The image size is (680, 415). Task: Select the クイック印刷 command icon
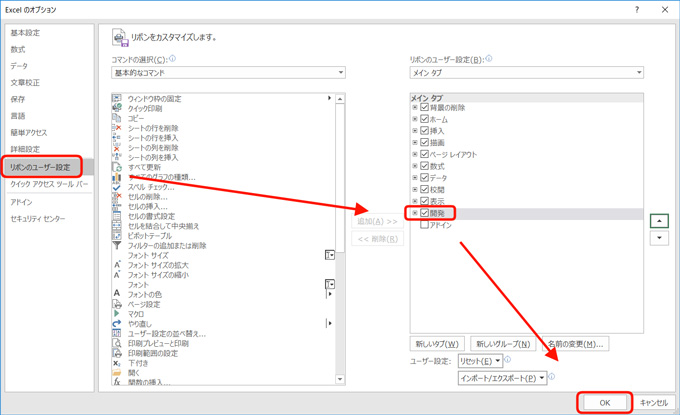117,108
